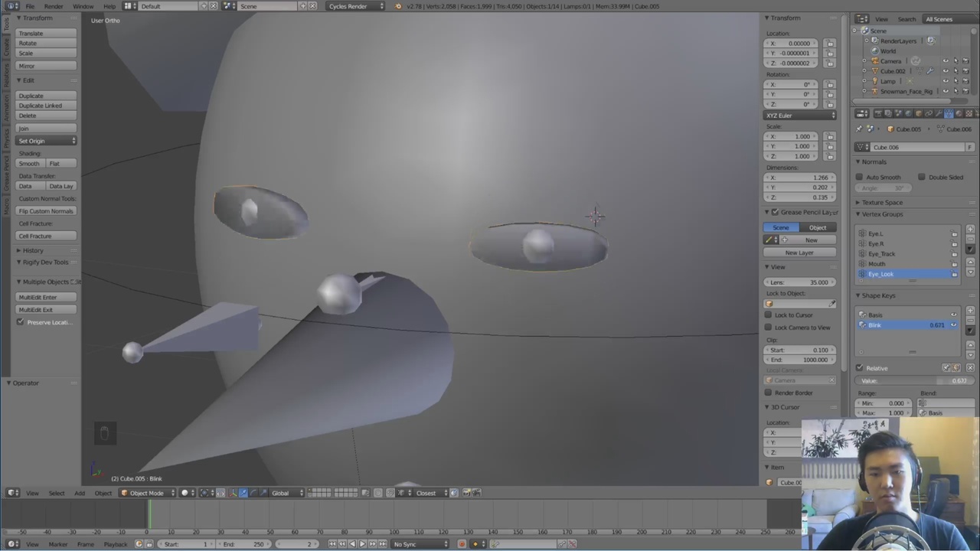980x551 pixels.
Task: Open the Object menu in viewport header
Action: 103,493
